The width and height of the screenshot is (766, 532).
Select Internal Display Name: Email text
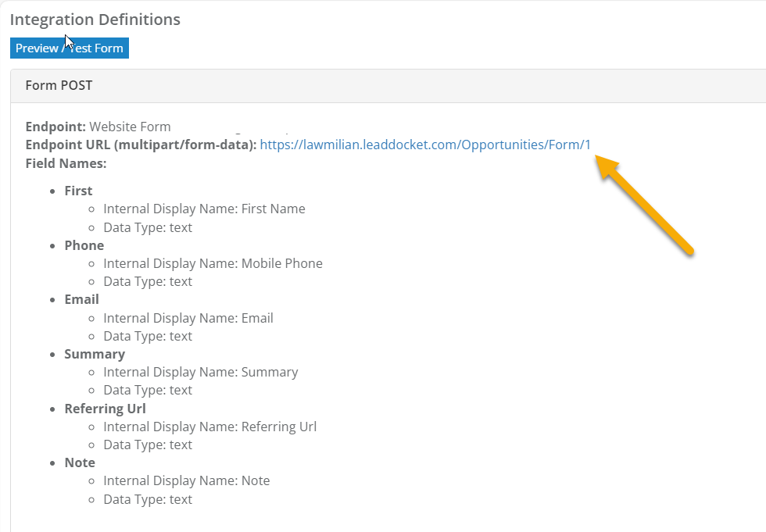coord(188,317)
